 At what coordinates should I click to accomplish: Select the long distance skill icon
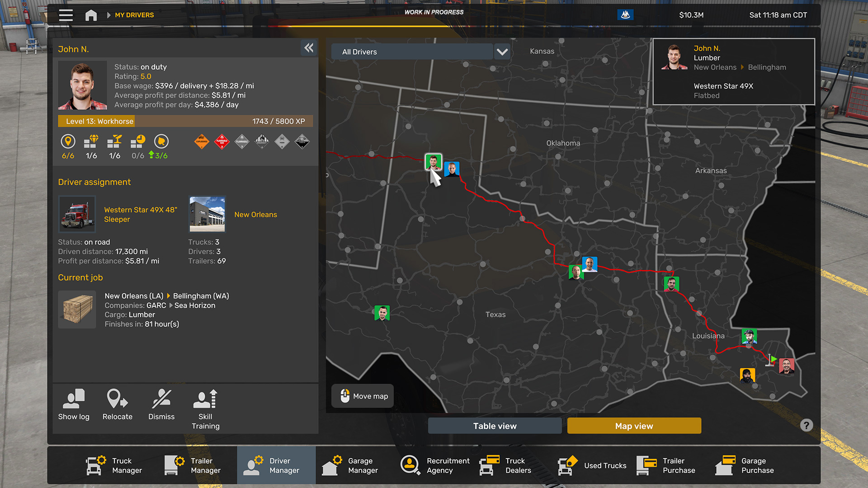tap(68, 142)
